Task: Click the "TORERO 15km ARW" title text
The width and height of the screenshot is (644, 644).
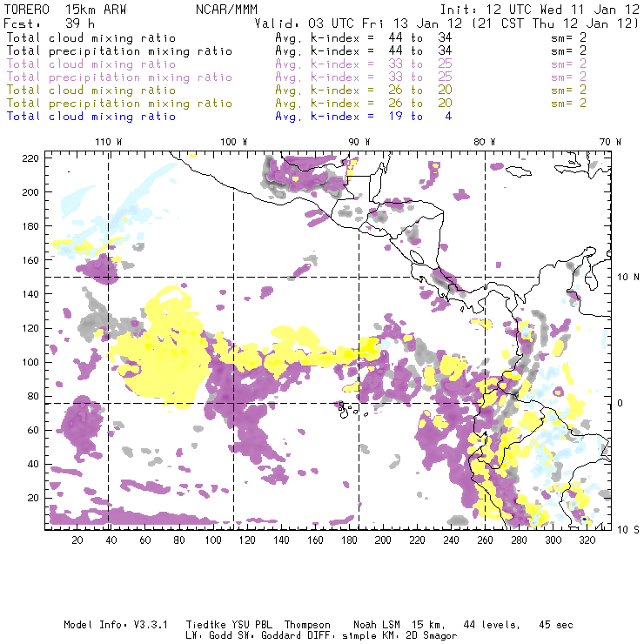Action: [x=65, y=10]
